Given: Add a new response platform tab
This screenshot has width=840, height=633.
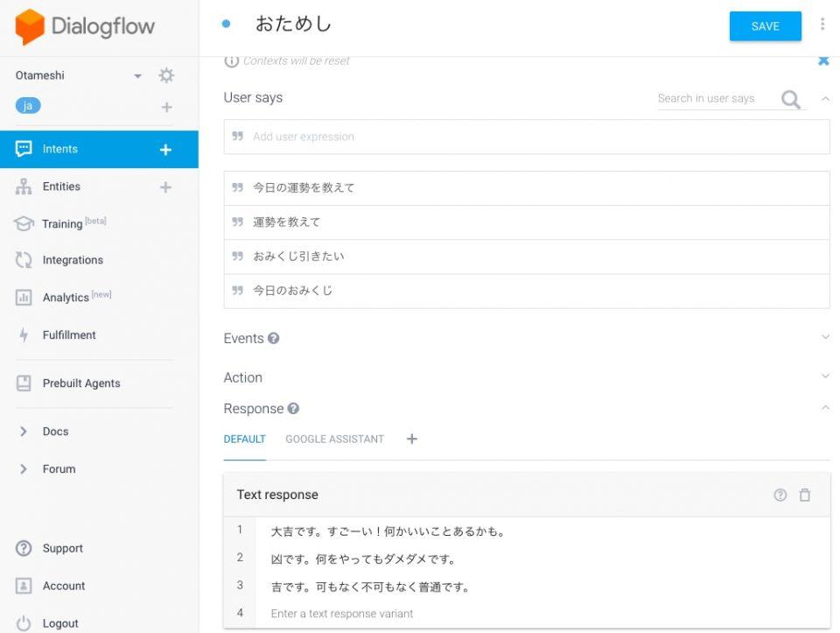Looking at the screenshot, I should click(411, 439).
